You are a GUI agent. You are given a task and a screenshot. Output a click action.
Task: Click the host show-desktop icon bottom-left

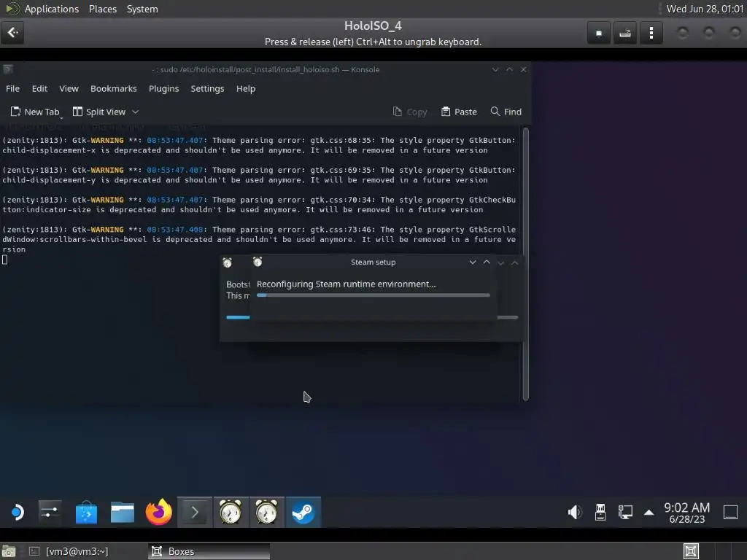click(x=9, y=551)
